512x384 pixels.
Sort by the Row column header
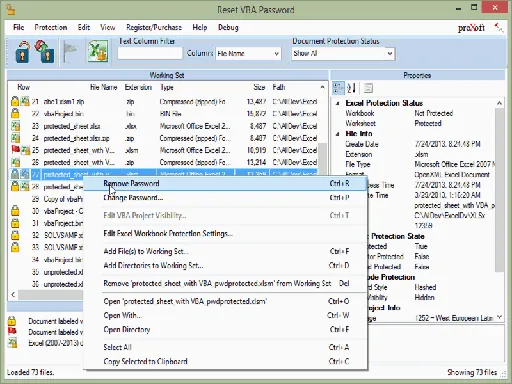pyautogui.click(x=23, y=87)
